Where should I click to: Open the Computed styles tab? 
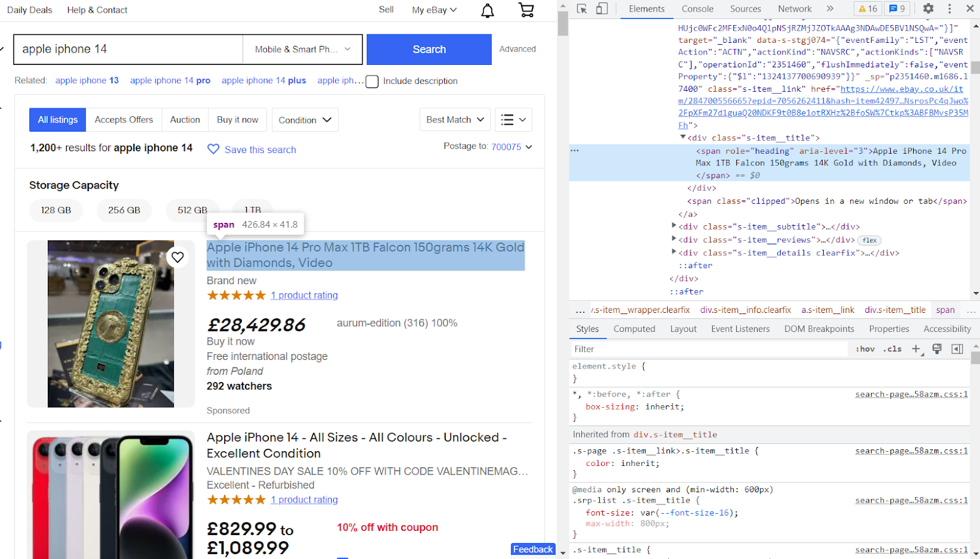(x=635, y=329)
